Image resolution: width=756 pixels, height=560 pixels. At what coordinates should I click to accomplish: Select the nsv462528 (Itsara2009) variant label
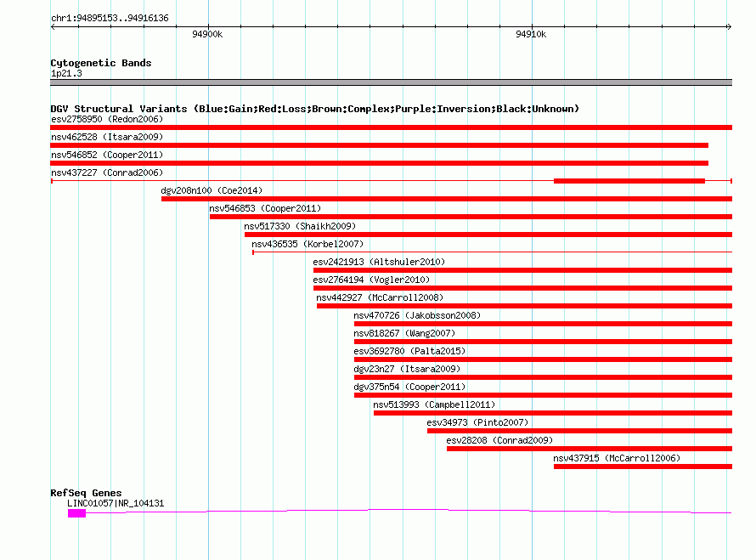107,137
